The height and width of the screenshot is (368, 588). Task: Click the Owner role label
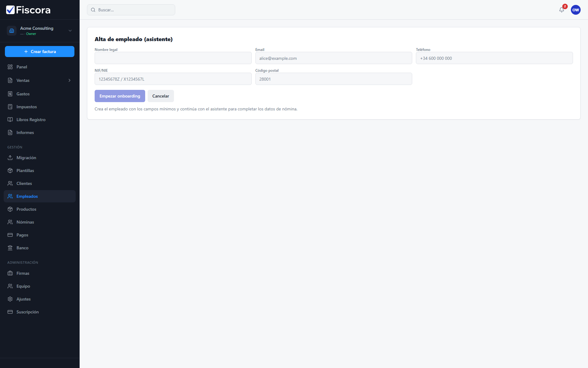(31, 34)
